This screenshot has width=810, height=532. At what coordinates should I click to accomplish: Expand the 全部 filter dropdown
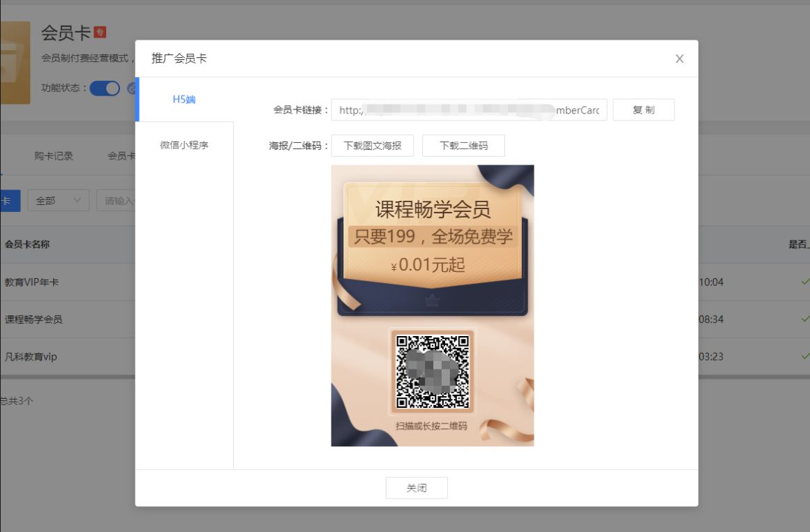pos(58,200)
